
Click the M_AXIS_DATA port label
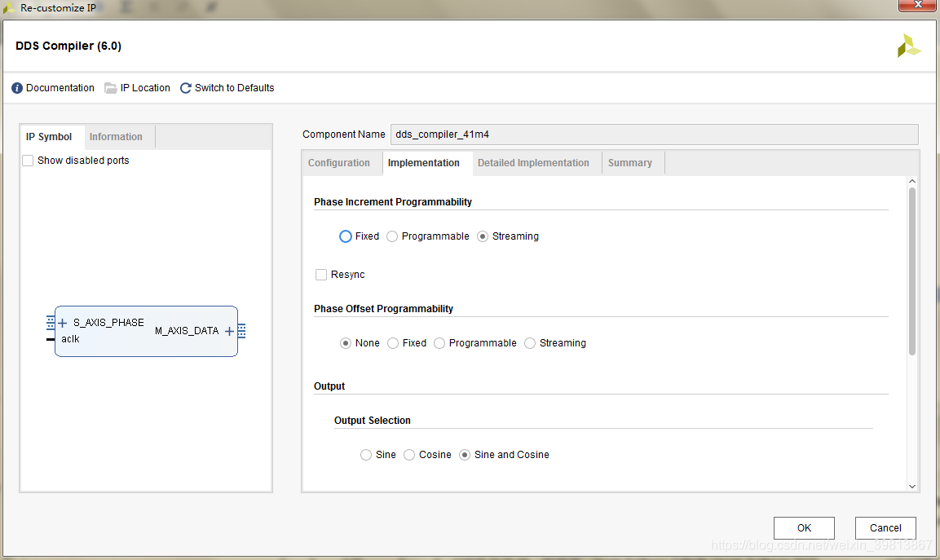coord(187,331)
